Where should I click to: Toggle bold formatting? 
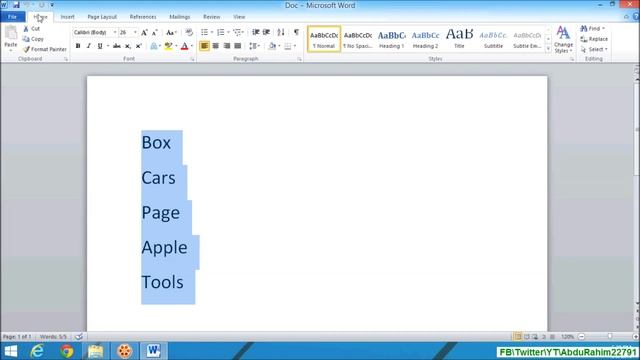tap(78, 46)
